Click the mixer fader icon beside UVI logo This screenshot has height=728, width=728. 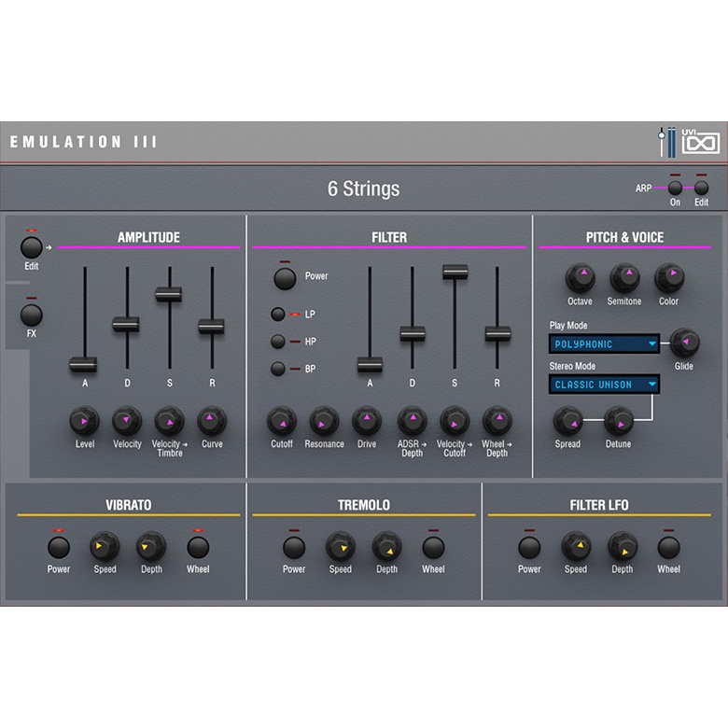point(666,142)
